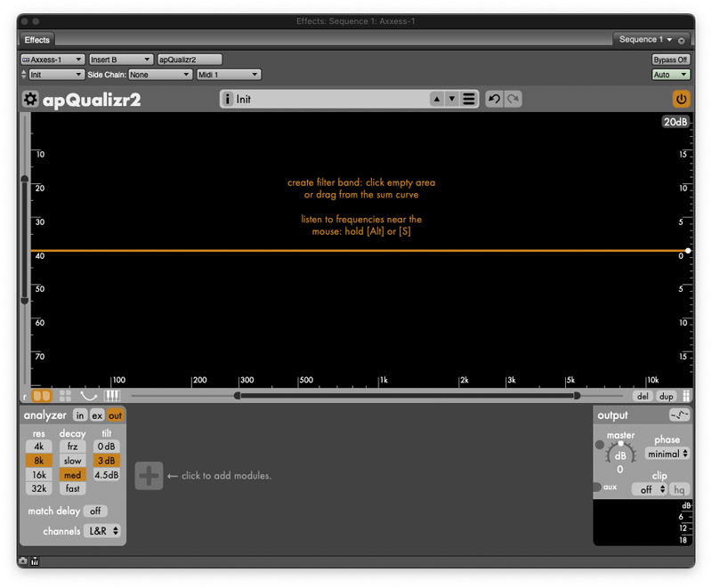The width and height of the screenshot is (712, 588).
Task: Select 32k analyzer resolution
Action: coord(39,488)
